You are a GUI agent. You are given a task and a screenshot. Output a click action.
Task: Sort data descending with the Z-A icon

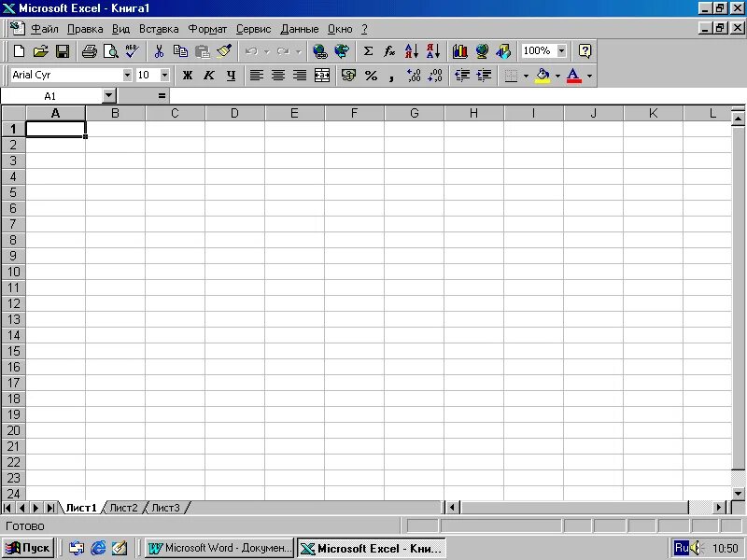[x=430, y=51]
